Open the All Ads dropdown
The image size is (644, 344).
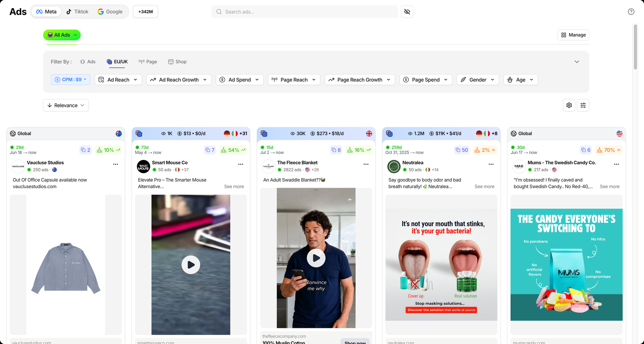pos(62,35)
